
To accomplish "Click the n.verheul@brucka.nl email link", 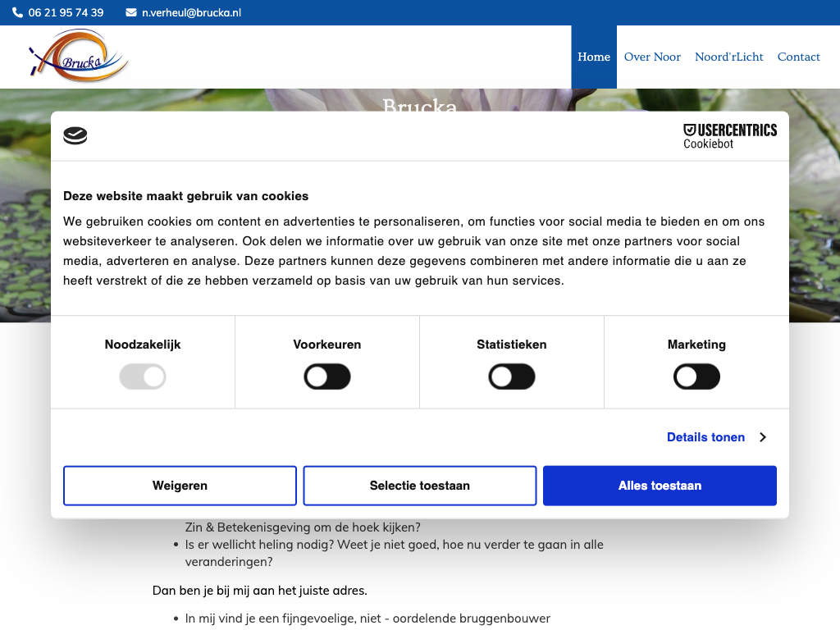I will click(191, 12).
